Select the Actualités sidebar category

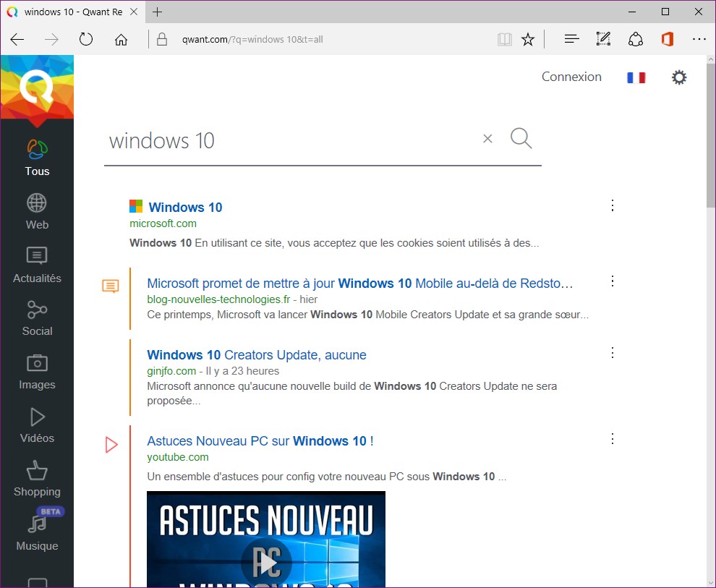point(37,265)
